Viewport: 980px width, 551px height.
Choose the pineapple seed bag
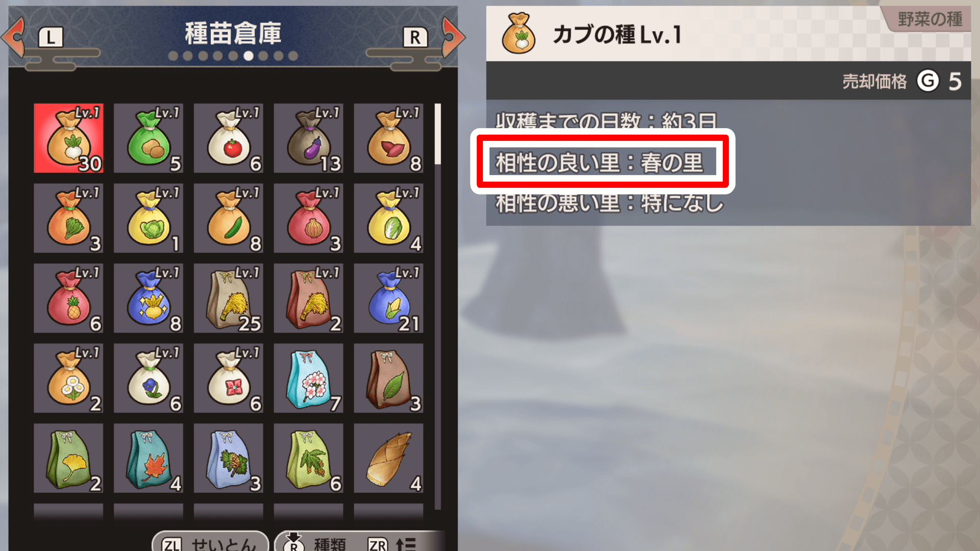tap(68, 298)
